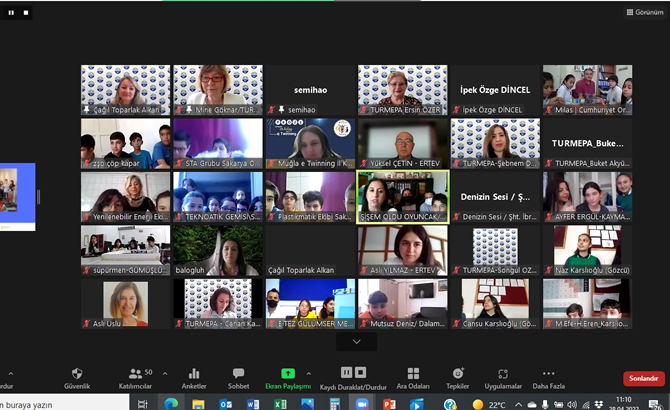
Task: Open the Tepkiler reactions menu
Action: point(458,377)
